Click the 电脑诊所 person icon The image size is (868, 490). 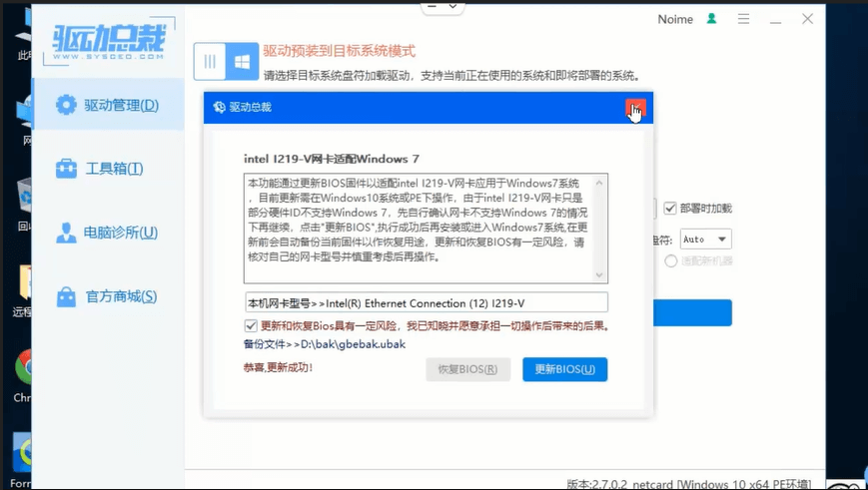tap(67, 233)
